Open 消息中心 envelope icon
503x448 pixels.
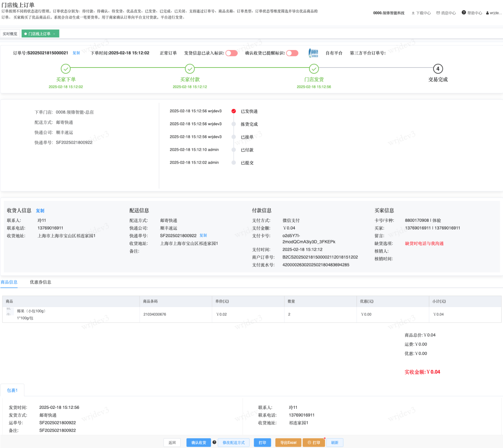click(x=438, y=13)
